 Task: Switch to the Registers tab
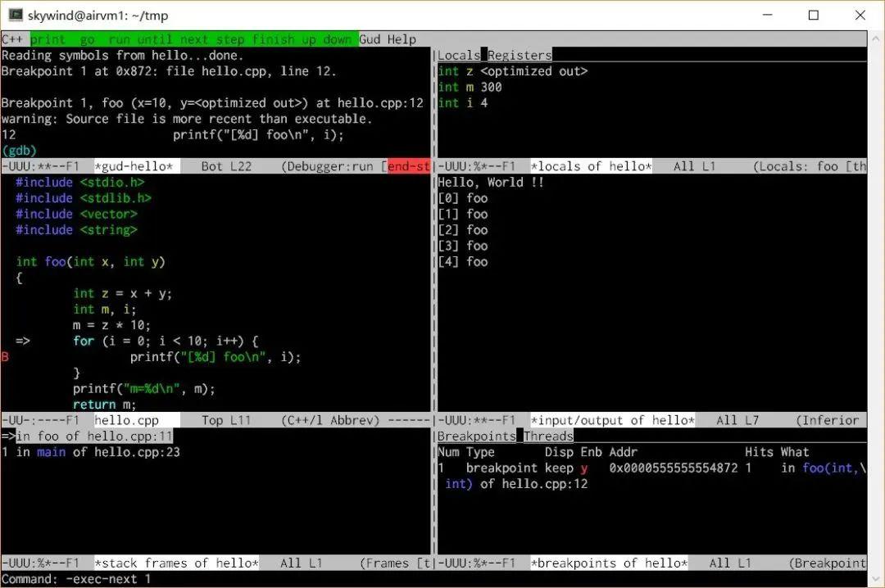click(x=520, y=56)
